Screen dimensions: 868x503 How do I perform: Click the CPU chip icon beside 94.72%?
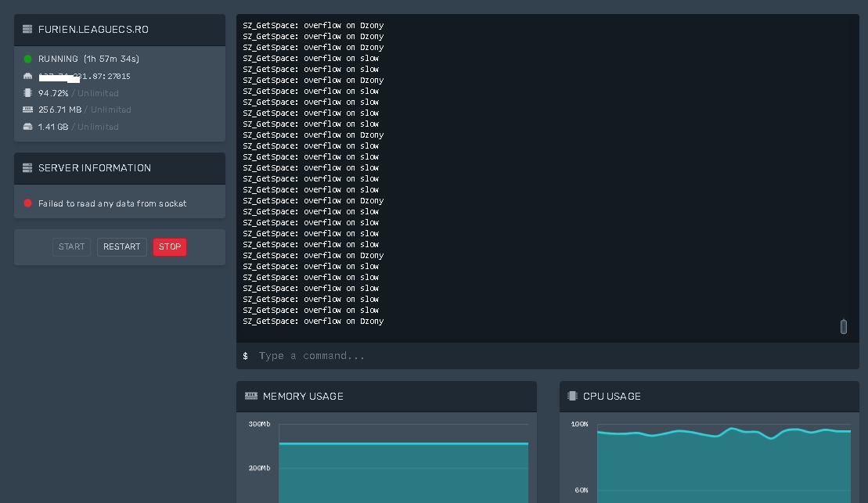[27, 93]
